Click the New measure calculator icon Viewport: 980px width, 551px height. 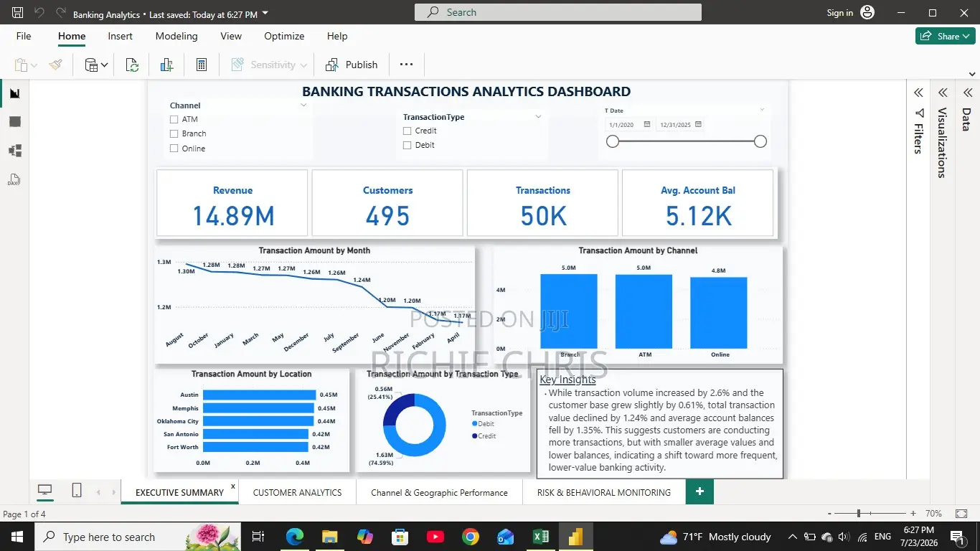202,65
